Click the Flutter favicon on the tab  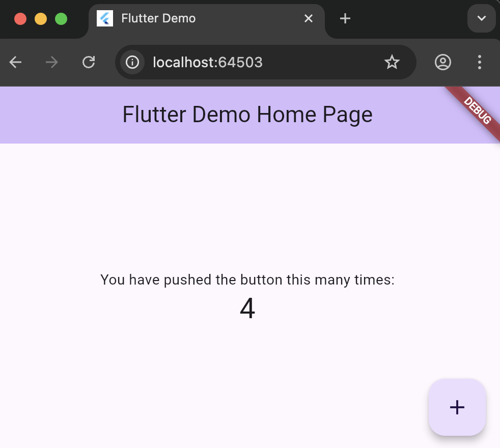tap(105, 18)
